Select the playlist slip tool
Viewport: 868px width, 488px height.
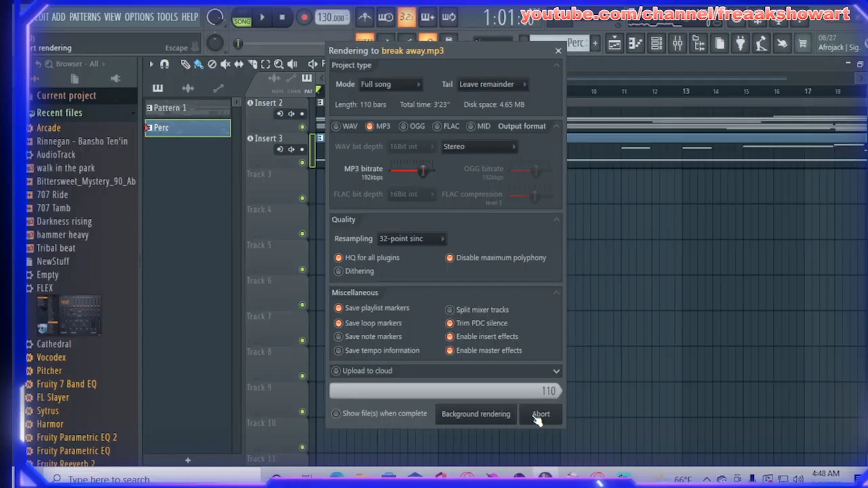coord(239,64)
